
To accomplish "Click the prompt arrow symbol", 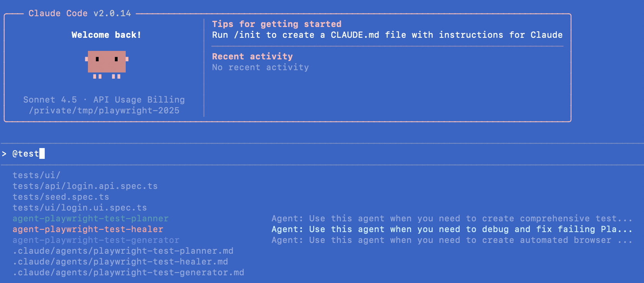I will [x=4, y=154].
